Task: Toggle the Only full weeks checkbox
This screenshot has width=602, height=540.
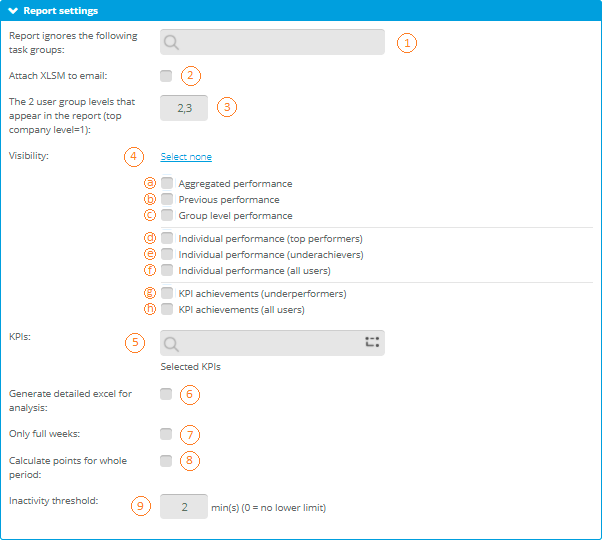Action: pos(166,434)
